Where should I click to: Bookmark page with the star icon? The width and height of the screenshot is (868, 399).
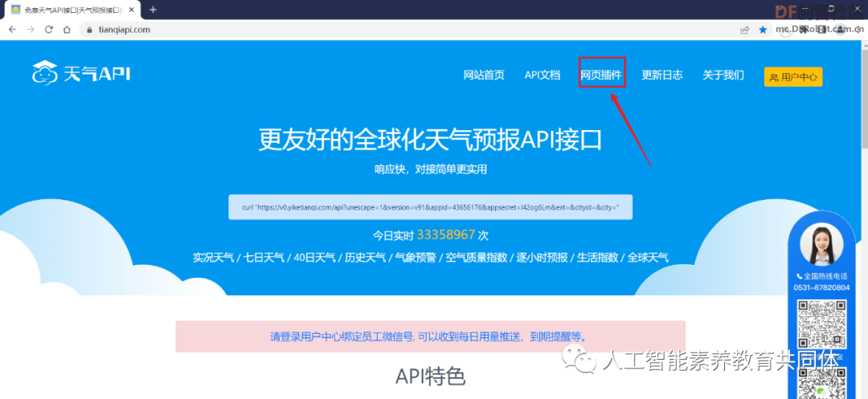pyautogui.click(x=763, y=30)
